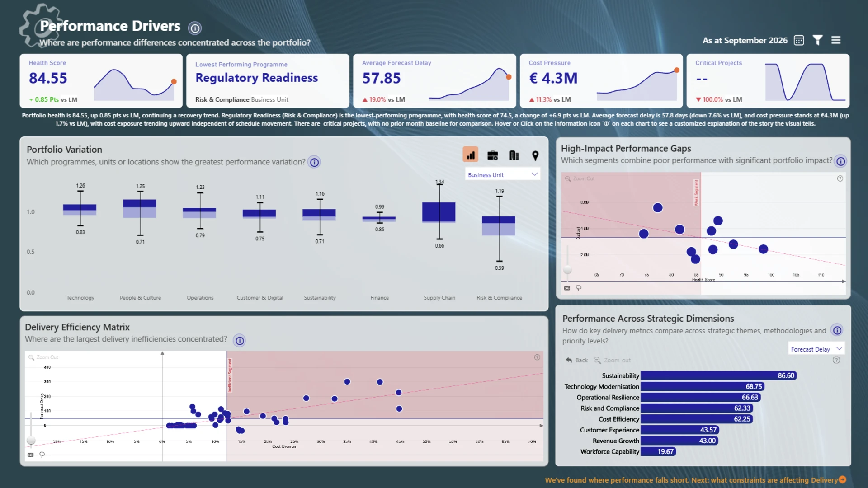
Task: Select the location pin view icon
Action: 535,155
